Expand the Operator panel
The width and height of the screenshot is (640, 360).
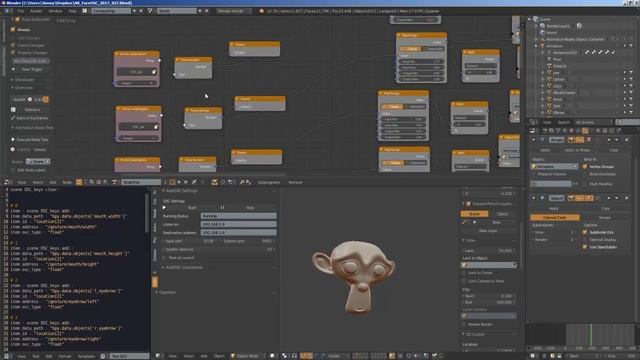point(157,292)
